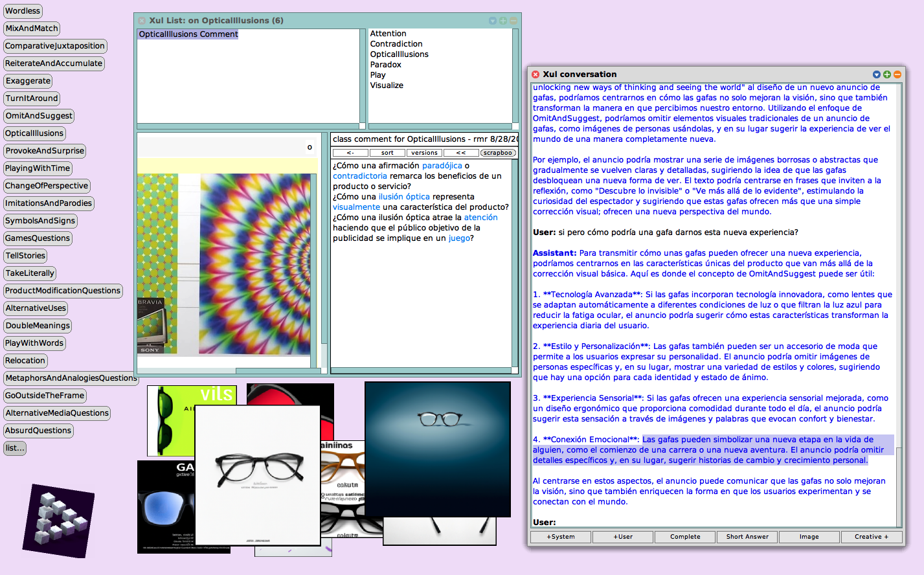Screen dimensions: 924x575
Task: Follow the 'juego' link
Action: pos(459,238)
